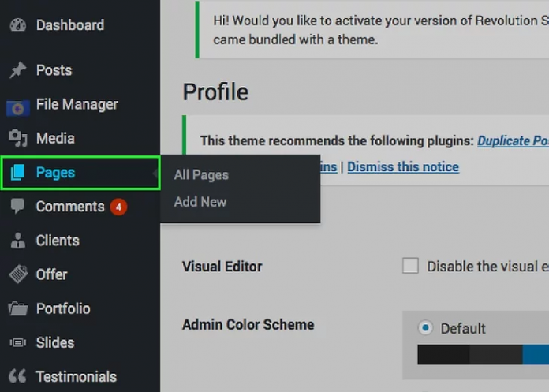Click the Clients person icon
Viewport: 549px width, 392px height.
[x=17, y=241]
